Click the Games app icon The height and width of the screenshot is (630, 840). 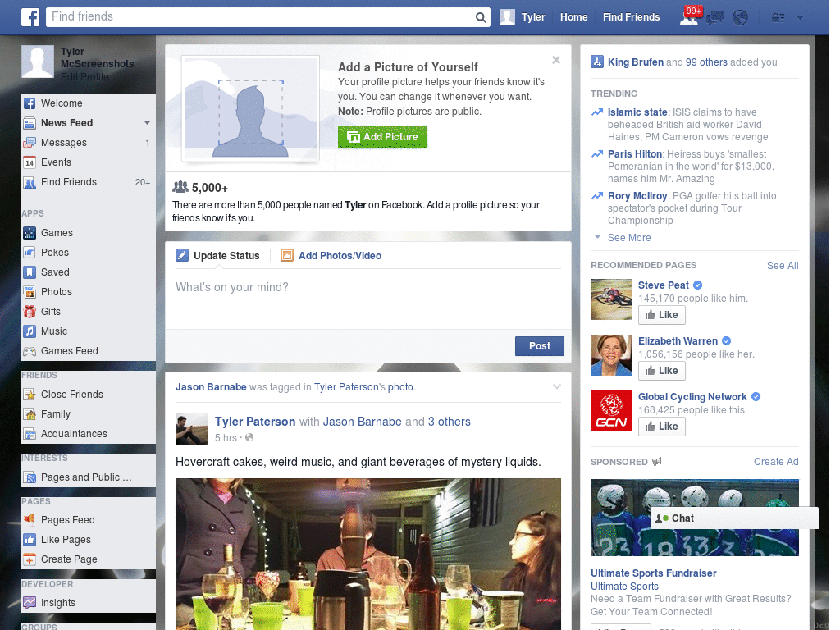30,233
